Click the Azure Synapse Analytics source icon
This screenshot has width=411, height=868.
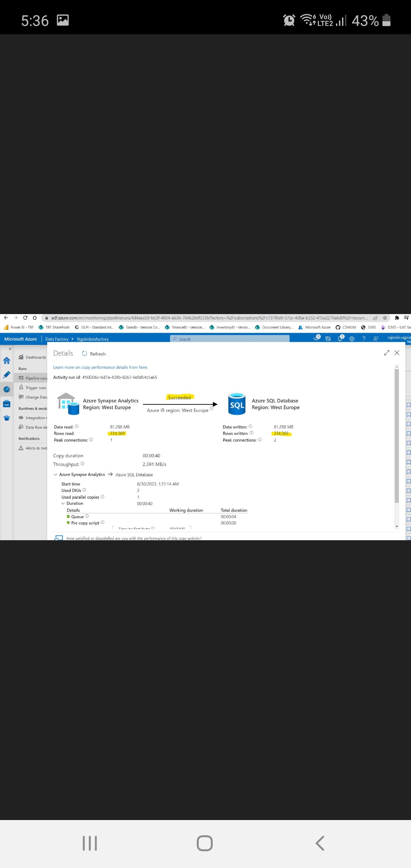click(x=68, y=404)
